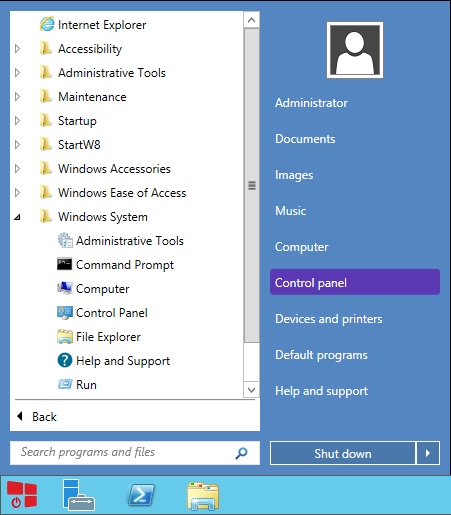Click the scrollbar up arrow
The width and height of the screenshot is (451, 515).
pos(252,20)
